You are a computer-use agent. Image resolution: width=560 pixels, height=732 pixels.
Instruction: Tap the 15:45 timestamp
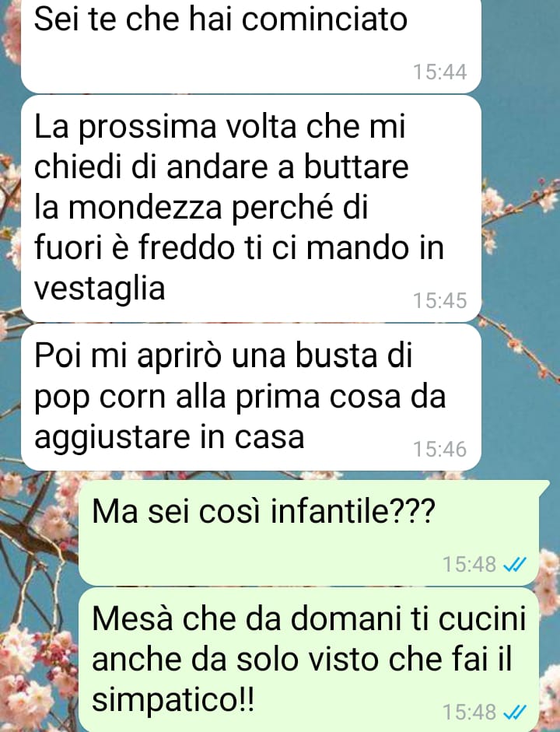click(439, 300)
